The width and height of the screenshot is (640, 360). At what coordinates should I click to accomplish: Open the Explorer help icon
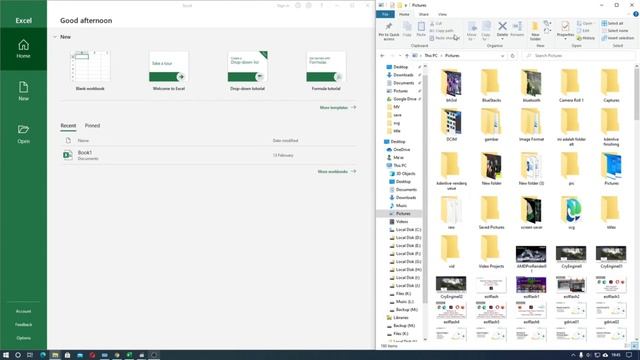point(636,14)
